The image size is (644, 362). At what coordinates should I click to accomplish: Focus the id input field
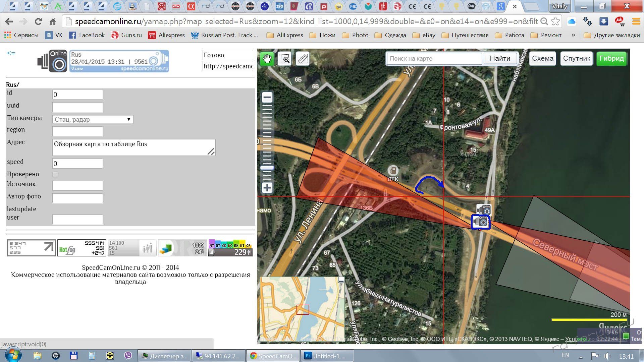(x=77, y=95)
